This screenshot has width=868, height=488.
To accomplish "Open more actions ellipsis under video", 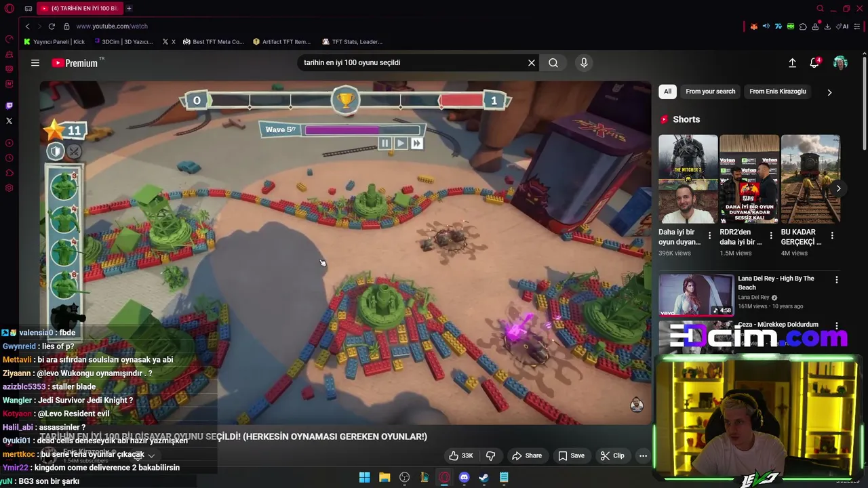I will [643, 455].
